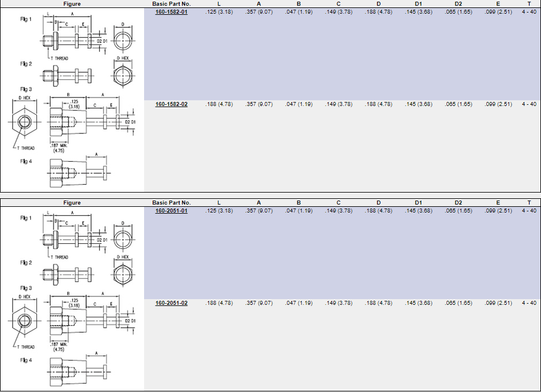The width and height of the screenshot is (541, 392).
Task: Open part number 160-2051-01 link
Action: coord(171,211)
